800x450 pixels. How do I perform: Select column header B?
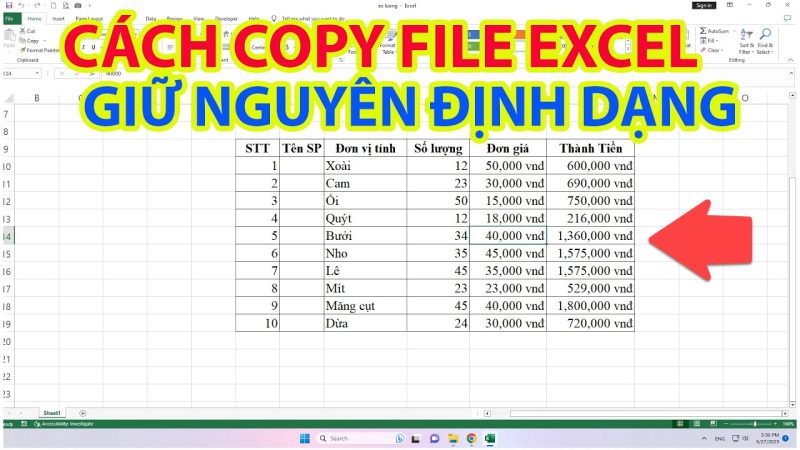click(37, 98)
